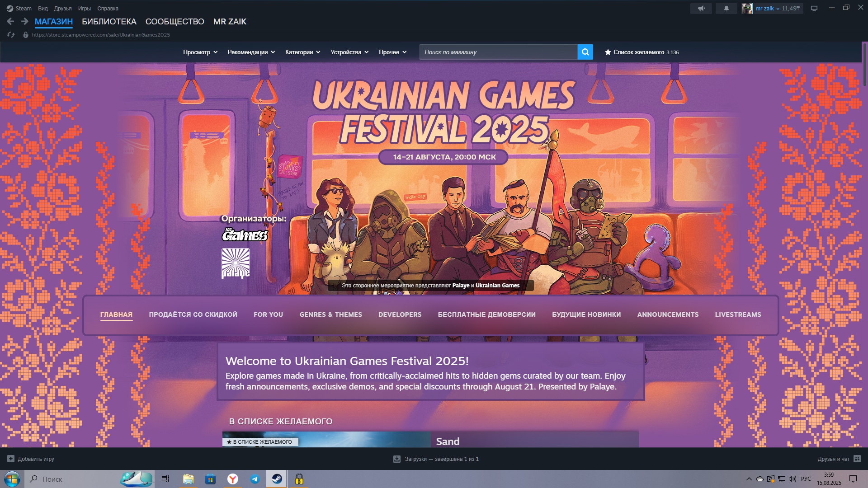Click the back navigation arrow
This screenshot has height=488, width=868.
click(10, 21)
